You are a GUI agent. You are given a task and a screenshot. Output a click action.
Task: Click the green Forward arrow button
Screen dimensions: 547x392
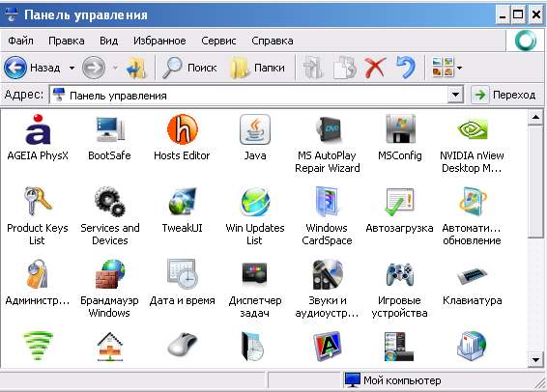[x=94, y=68]
